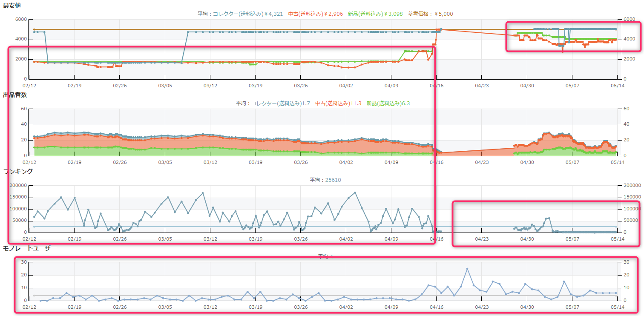Toggle コレクター 1.7 in 出品者数 legend
The image size is (644, 316).
click(x=273, y=103)
